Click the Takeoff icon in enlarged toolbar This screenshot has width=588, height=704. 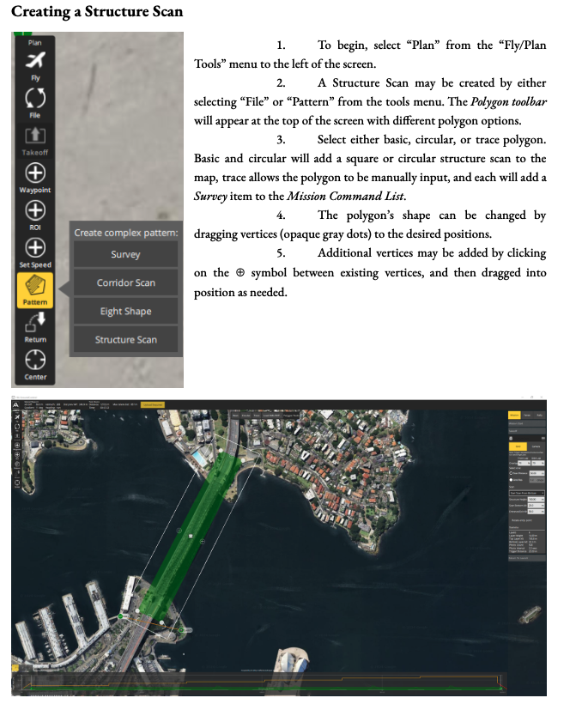point(35,136)
